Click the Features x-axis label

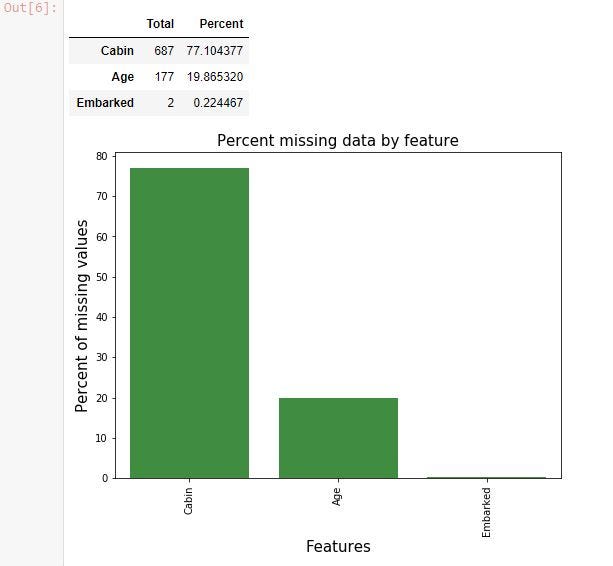point(338,546)
